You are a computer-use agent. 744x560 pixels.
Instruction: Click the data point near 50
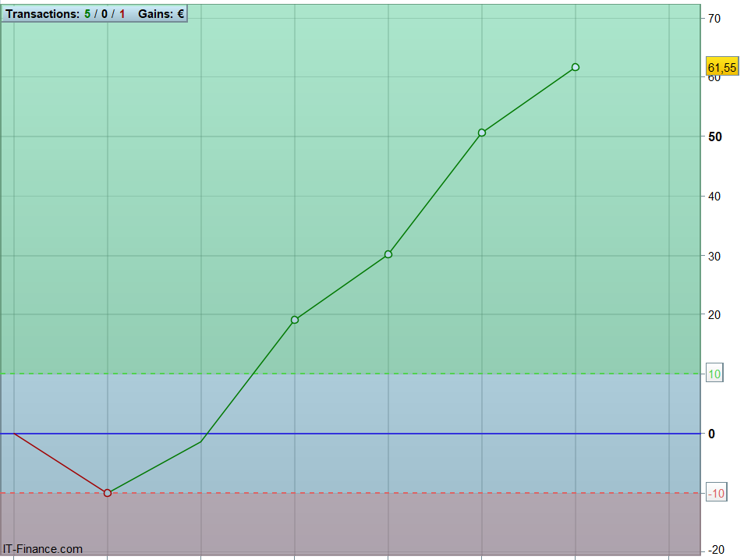click(x=482, y=133)
